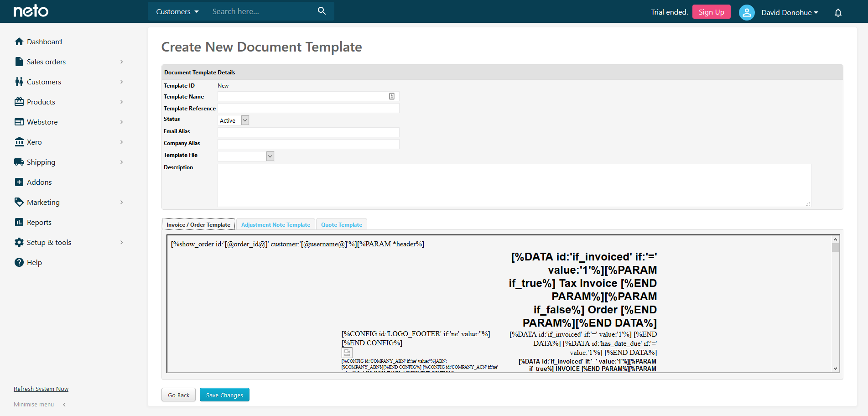Click the Products briefcase icon
This screenshot has height=416, width=868.
tap(19, 102)
